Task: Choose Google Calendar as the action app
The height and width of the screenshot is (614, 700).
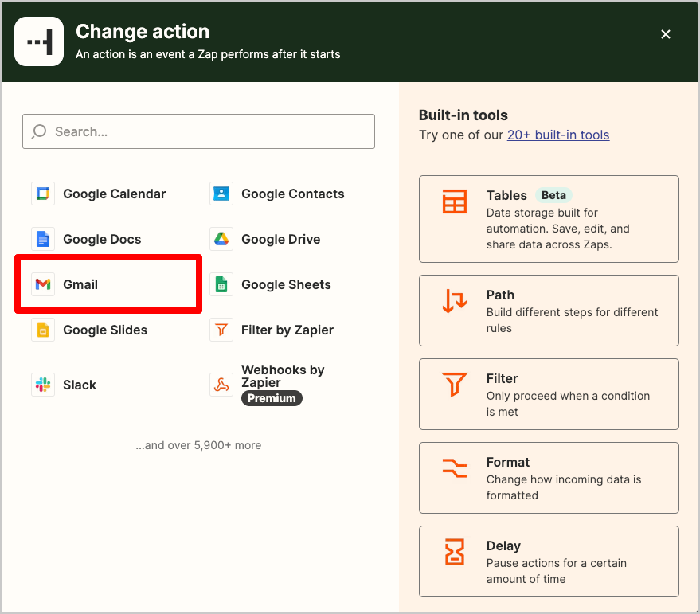Action: [115, 194]
